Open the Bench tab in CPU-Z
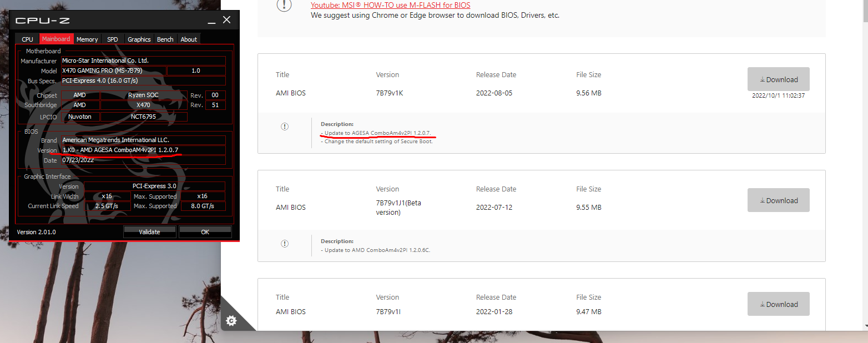The width and height of the screenshot is (868, 343). point(165,39)
